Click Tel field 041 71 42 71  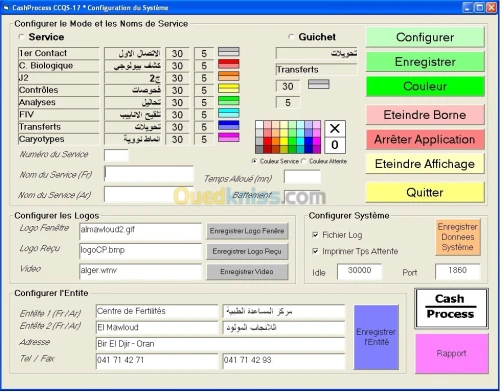point(157,361)
